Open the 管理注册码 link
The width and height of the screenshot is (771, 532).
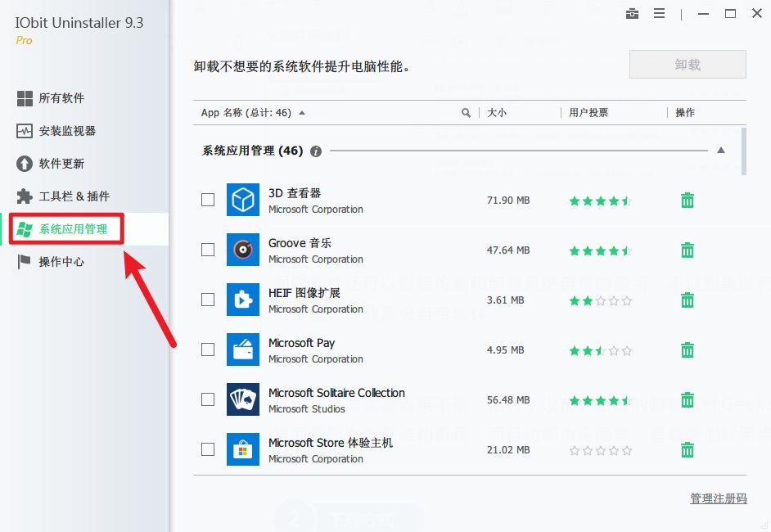coord(718,498)
